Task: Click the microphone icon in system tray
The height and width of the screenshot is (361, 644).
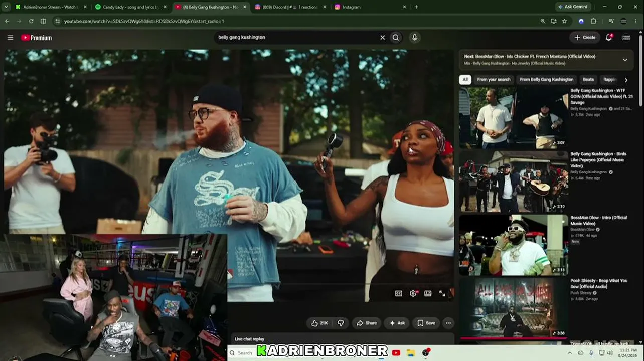Action: 591,353
